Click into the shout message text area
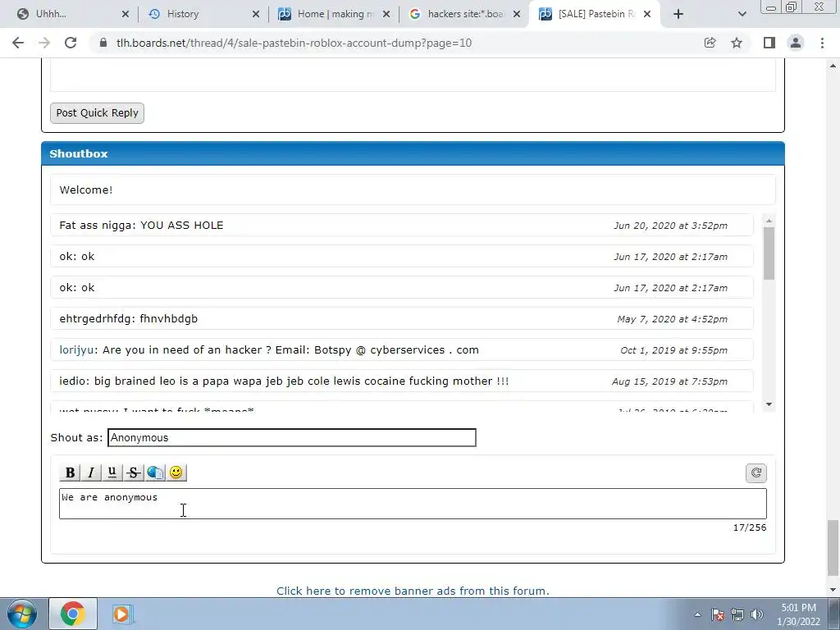 point(413,504)
